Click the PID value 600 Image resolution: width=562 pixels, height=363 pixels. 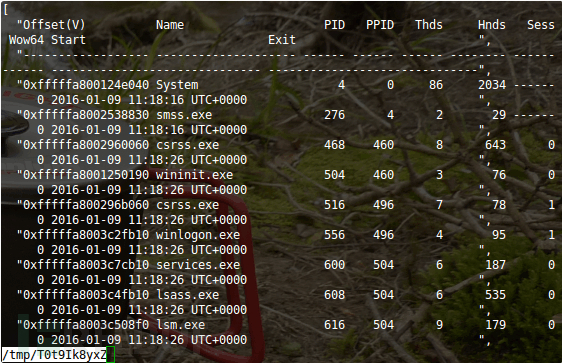click(334, 265)
